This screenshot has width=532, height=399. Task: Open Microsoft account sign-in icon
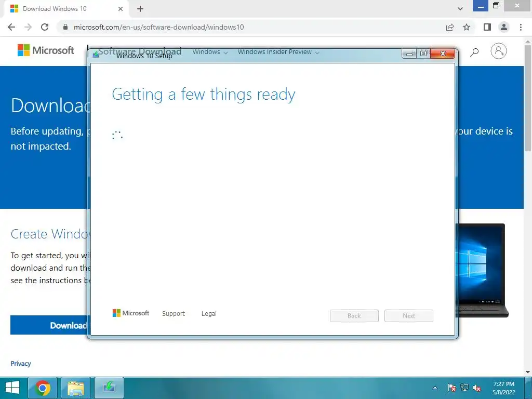point(498,51)
